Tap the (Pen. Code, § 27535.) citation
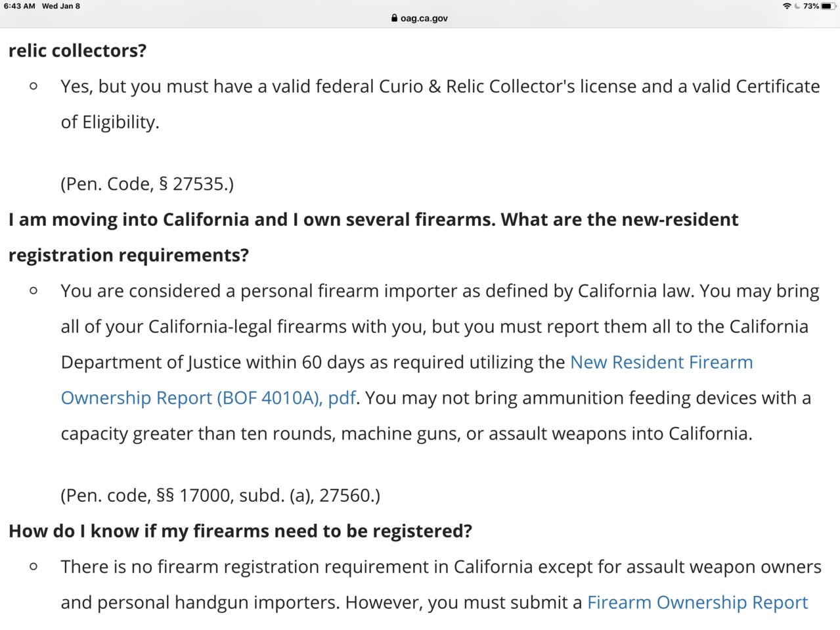This screenshot has width=840, height=630. [147, 184]
